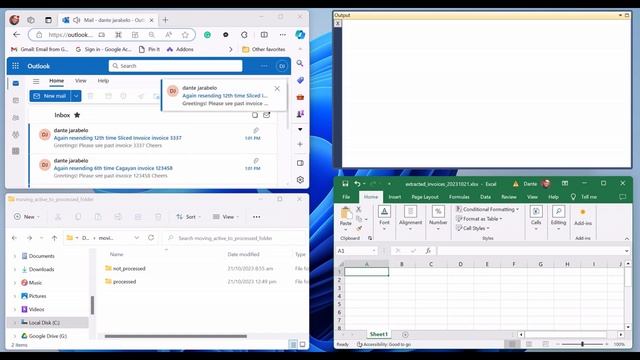Click the New button in File Explorer

tap(27, 217)
